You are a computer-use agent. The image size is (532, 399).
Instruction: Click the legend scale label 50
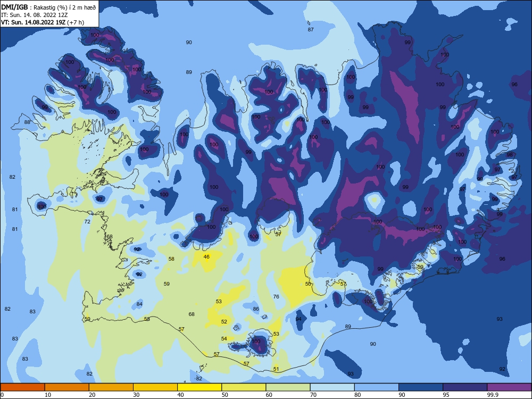coord(225,395)
